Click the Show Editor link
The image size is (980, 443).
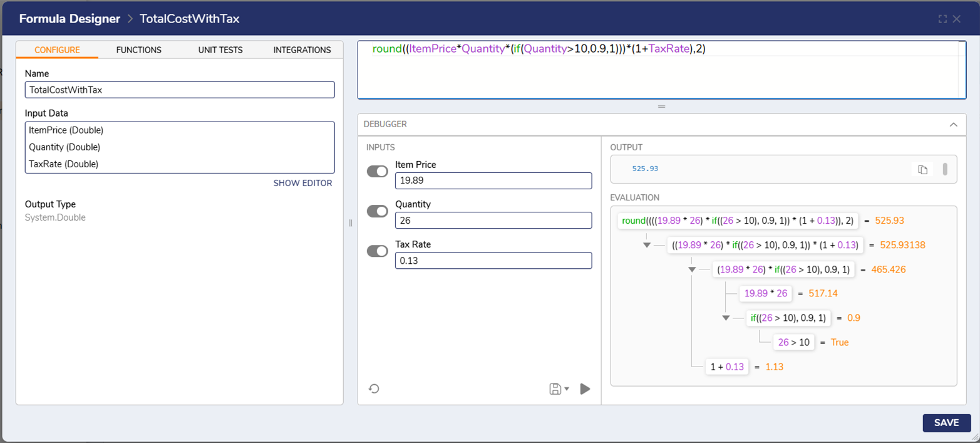tap(302, 183)
